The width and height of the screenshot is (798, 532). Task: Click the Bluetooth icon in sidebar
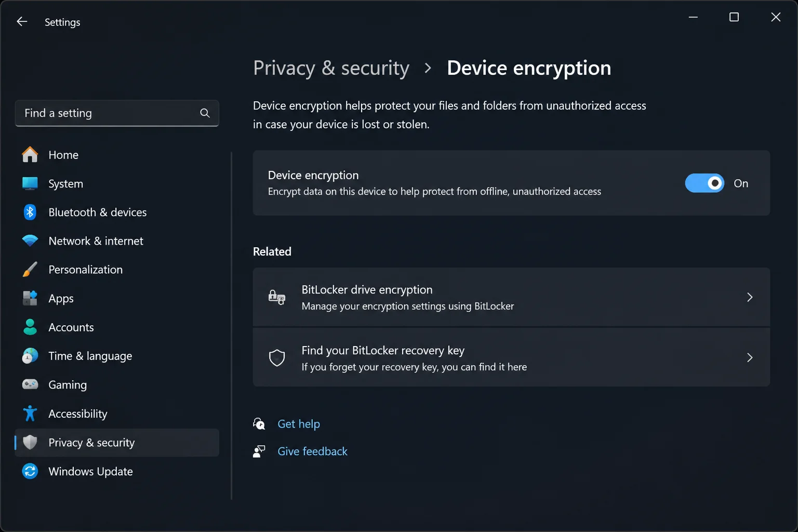(30, 212)
